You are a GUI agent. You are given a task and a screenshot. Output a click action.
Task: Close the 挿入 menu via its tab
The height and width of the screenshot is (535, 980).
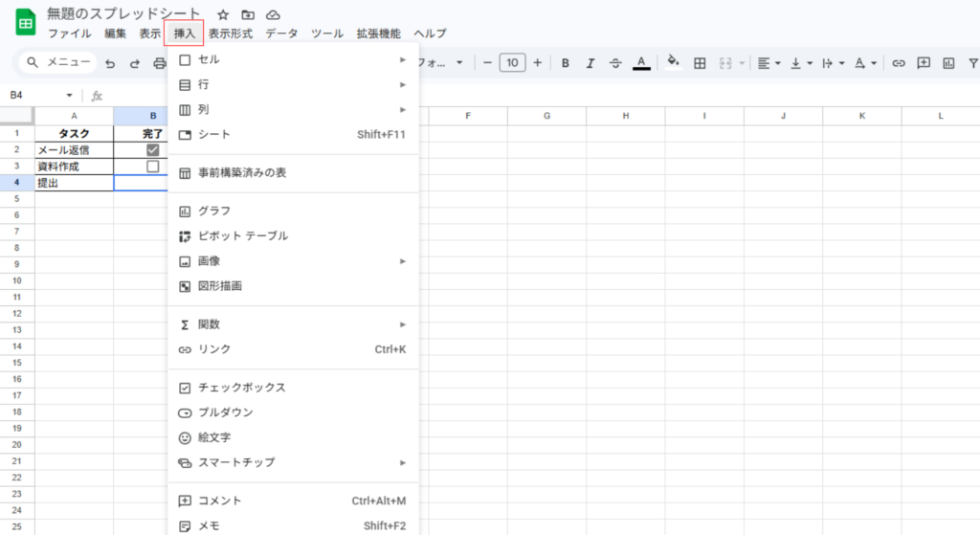(185, 33)
